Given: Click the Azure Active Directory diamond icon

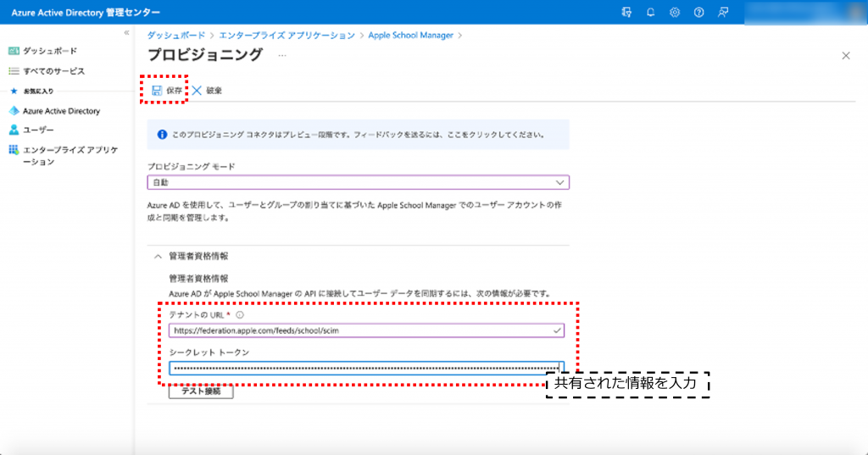Looking at the screenshot, I should tap(14, 111).
